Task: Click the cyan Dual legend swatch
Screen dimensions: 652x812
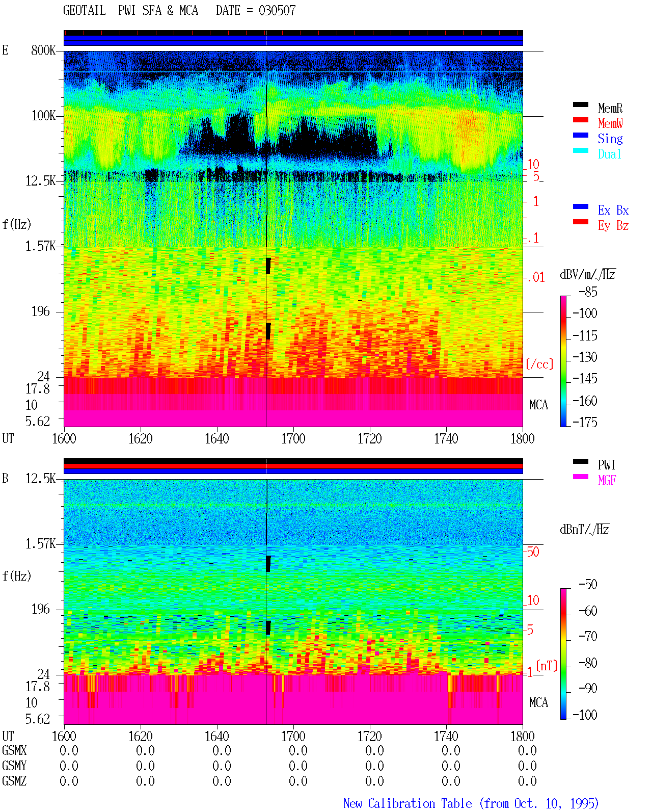Action: [x=581, y=150]
